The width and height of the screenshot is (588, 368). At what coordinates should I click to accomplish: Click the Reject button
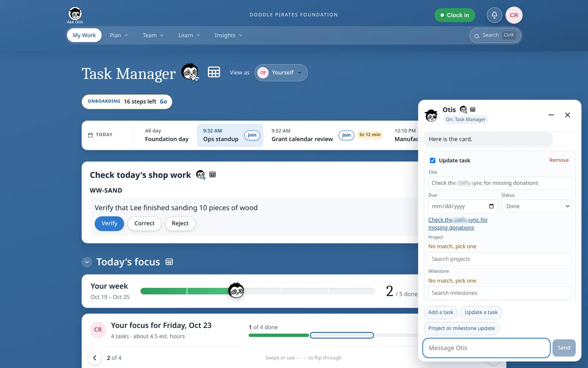tap(180, 223)
